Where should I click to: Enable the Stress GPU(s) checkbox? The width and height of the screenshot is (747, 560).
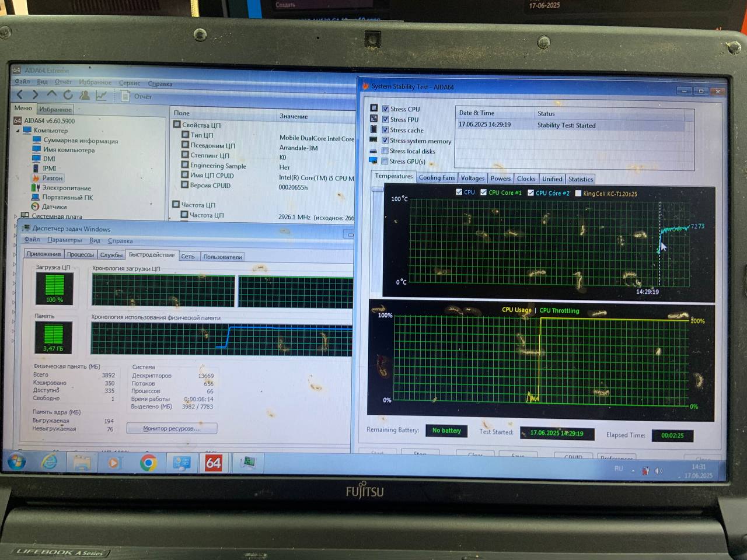click(385, 162)
